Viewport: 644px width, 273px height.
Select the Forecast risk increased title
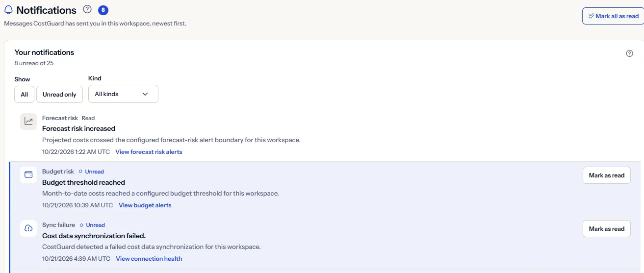(x=78, y=128)
